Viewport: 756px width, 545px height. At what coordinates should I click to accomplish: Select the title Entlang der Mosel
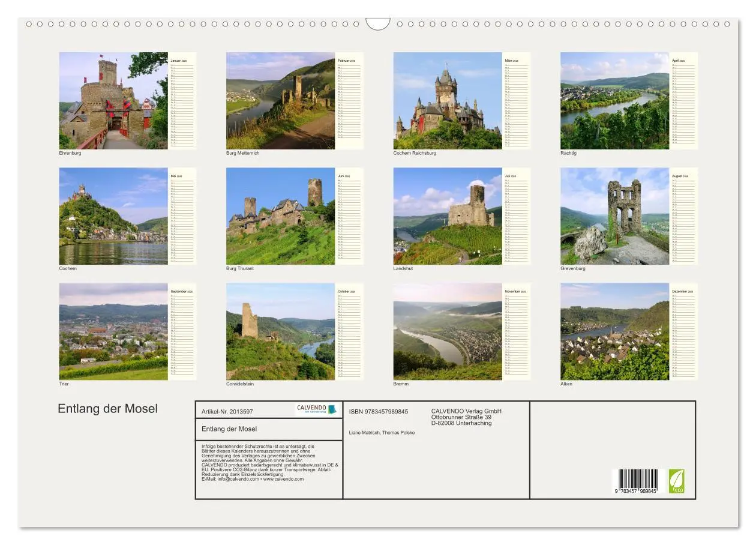pyautogui.click(x=108, y=408)
